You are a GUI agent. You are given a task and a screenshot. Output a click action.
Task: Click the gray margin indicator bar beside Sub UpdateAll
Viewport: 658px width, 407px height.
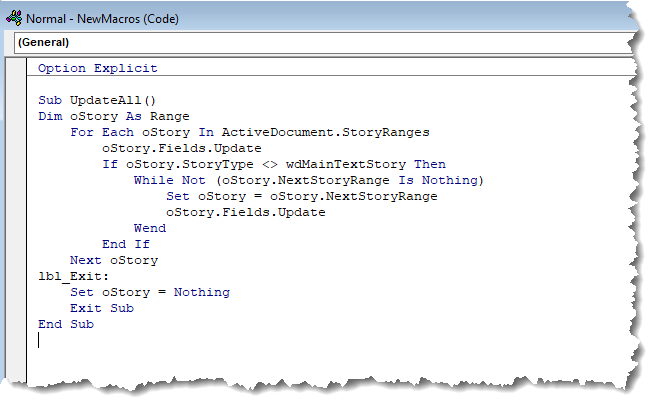tap(16, 101)
